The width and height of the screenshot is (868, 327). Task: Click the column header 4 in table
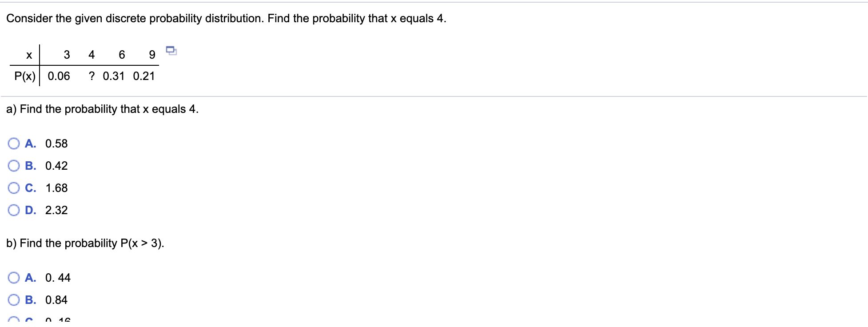pos(92,55)
